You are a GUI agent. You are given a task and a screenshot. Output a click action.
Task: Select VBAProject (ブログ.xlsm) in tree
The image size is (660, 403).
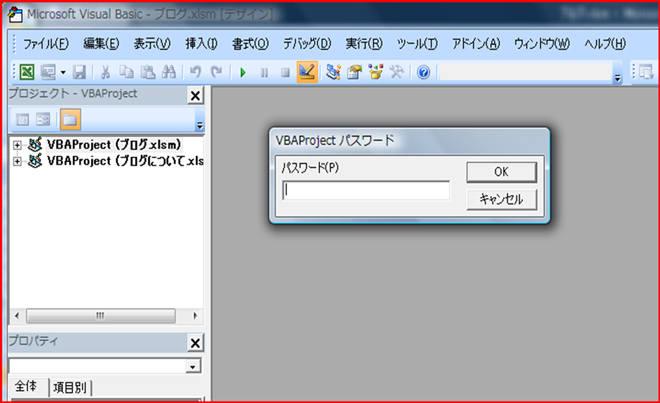[x=114, y=144]
